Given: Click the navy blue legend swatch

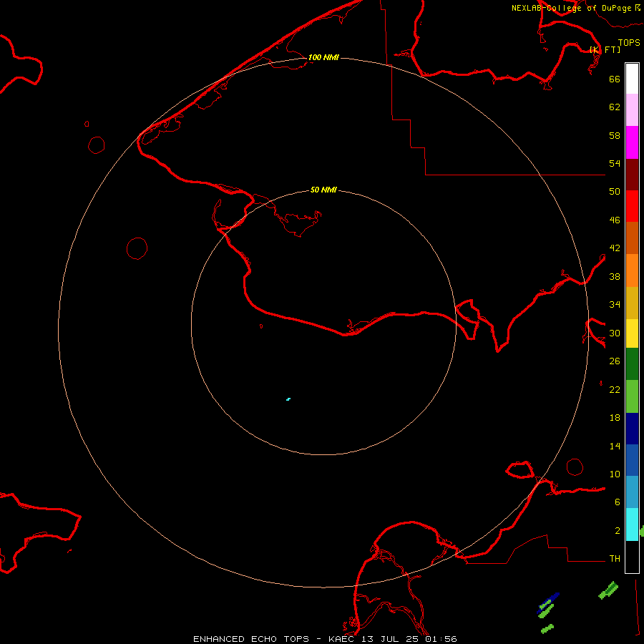Looking at the screenshot, I should [x=632, y=429].
